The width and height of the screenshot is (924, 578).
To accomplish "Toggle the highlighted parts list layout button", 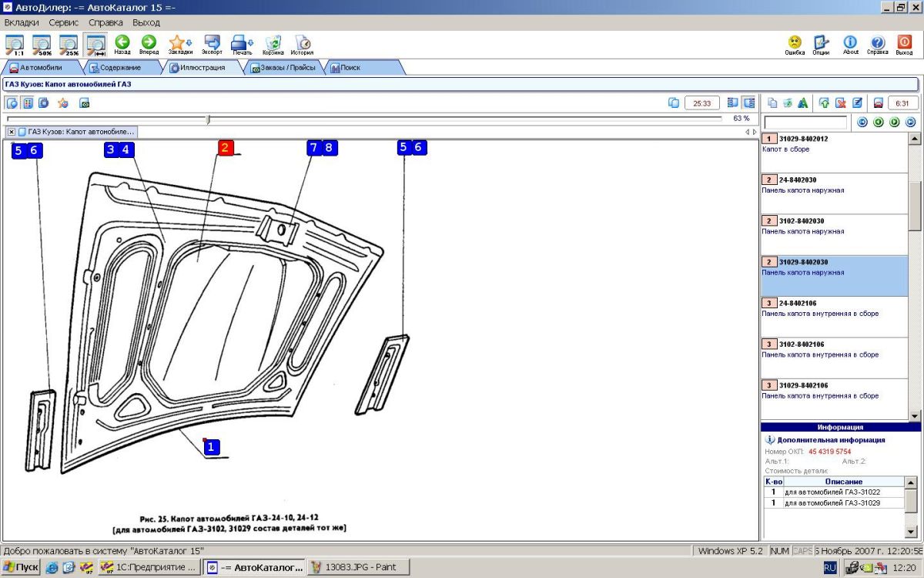I will point(748,102).
